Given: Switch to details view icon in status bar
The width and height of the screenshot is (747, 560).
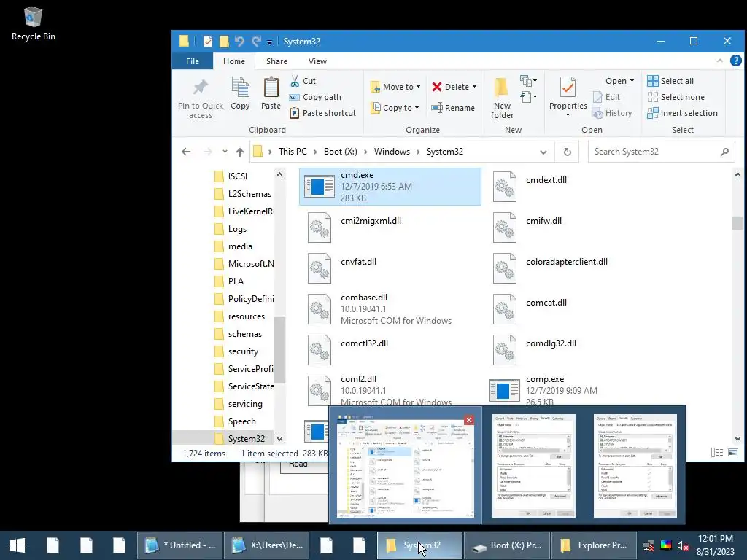Looking at the screenshot, I should click(x=717, y=453).
